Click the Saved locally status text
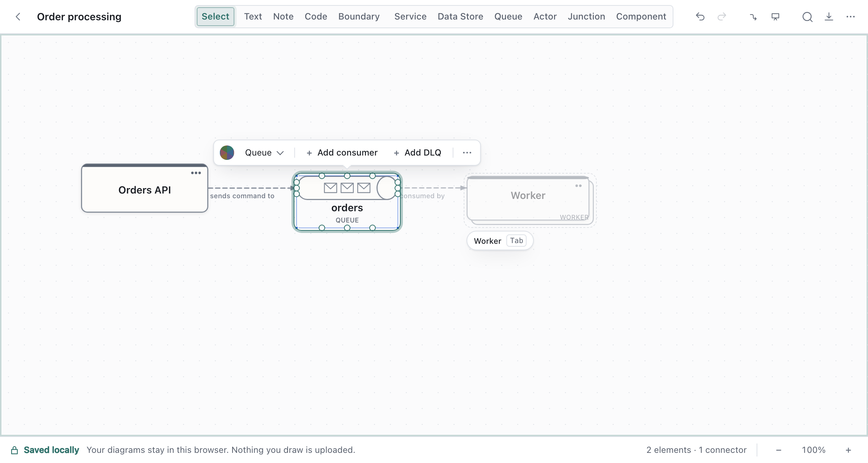Screen dimensions: 868x463 tap(51, 450)
